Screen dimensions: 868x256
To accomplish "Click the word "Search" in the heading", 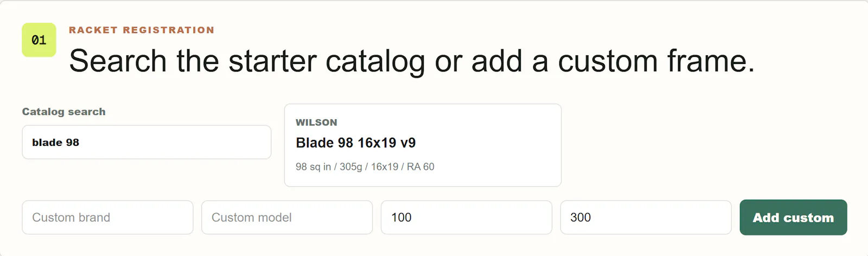I will [118, 61].
